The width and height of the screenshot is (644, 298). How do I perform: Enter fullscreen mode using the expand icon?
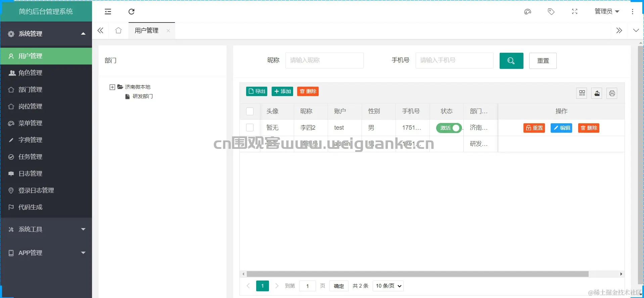tap(574, 12)
